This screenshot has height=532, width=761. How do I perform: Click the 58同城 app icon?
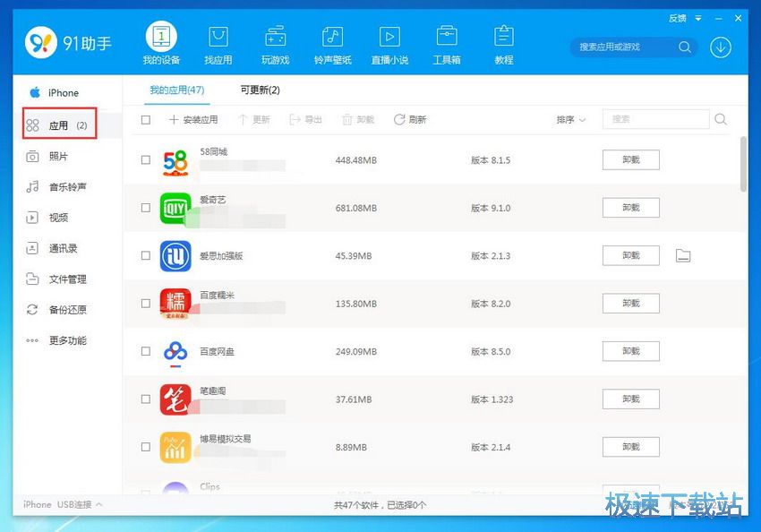click(175, 163)
